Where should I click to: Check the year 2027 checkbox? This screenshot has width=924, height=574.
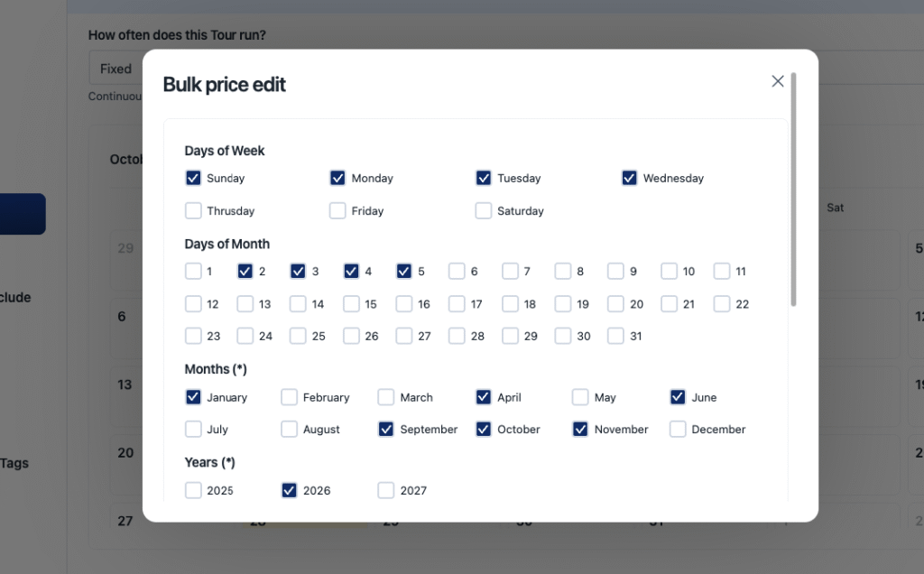point(386,490)
